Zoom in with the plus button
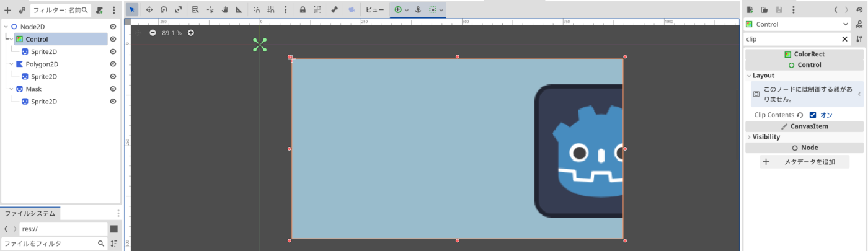Viewport: 868px width, 251px height. click(x=190, y=33)
